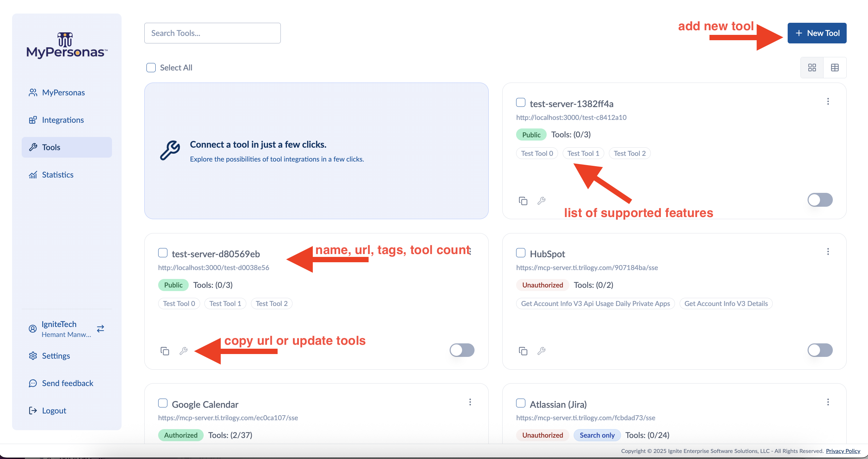Click wrench update icon on HubSpot card
This screenshot has width=868, height=459.
pos(541,351)
